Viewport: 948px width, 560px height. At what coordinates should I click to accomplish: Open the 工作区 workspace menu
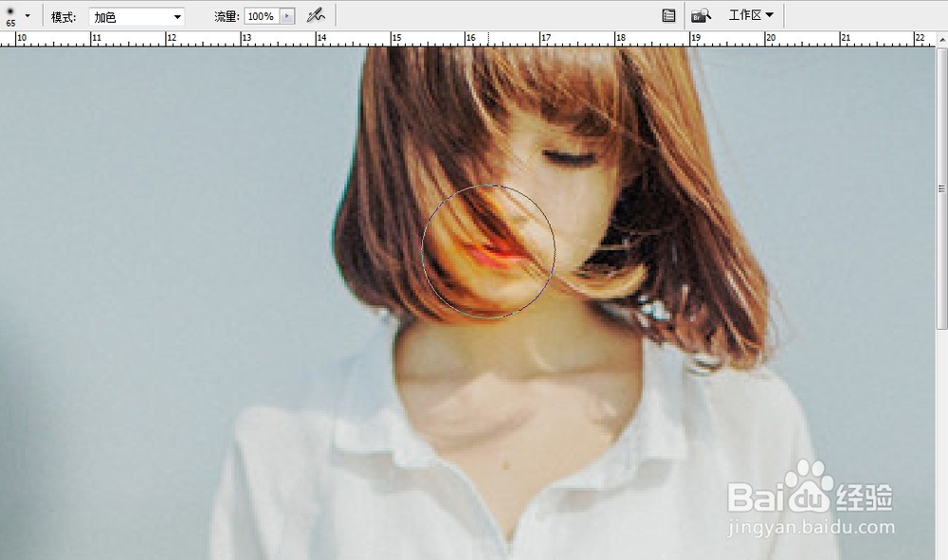750,15
